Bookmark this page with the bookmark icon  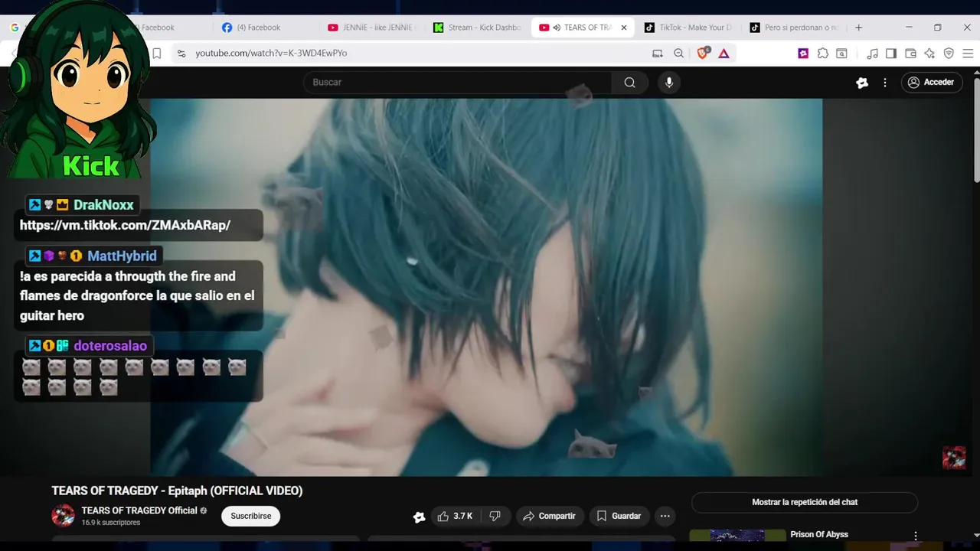pyautogui.click(x=156, y=53)
